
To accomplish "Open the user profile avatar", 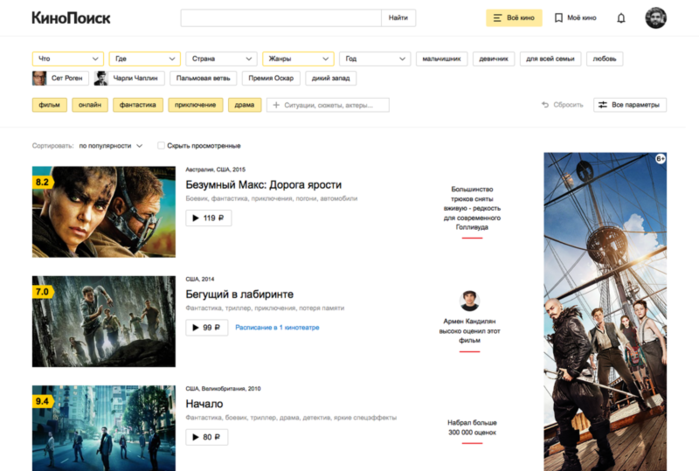I will (656, 18).
